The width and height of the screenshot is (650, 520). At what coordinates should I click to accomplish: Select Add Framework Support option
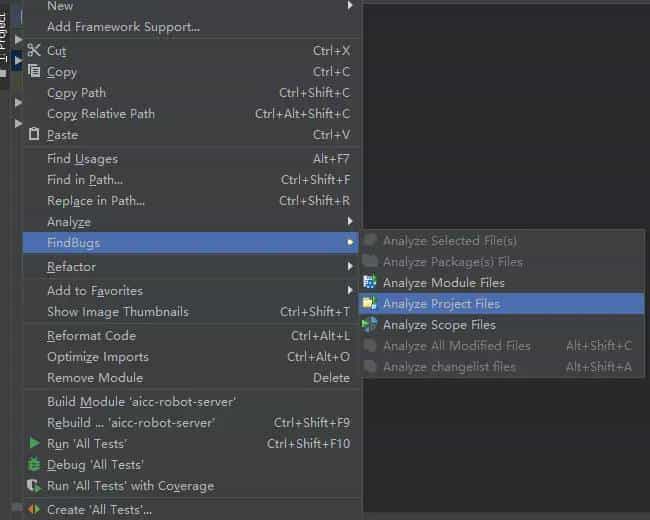pos(123,27)
